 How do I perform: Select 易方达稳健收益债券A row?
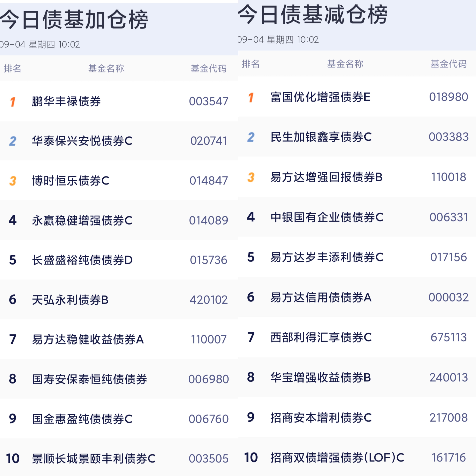(119, 339)
